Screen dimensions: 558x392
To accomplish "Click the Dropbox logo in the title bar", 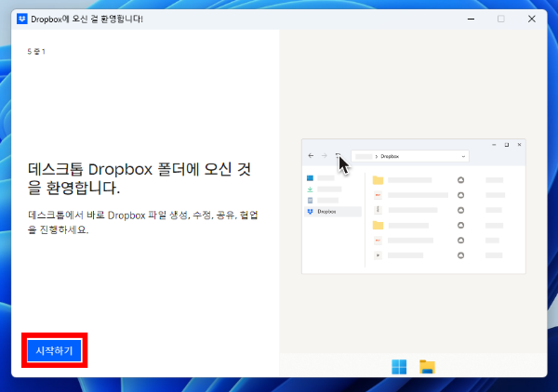I will pyautogui.click(x=22, y=19).
